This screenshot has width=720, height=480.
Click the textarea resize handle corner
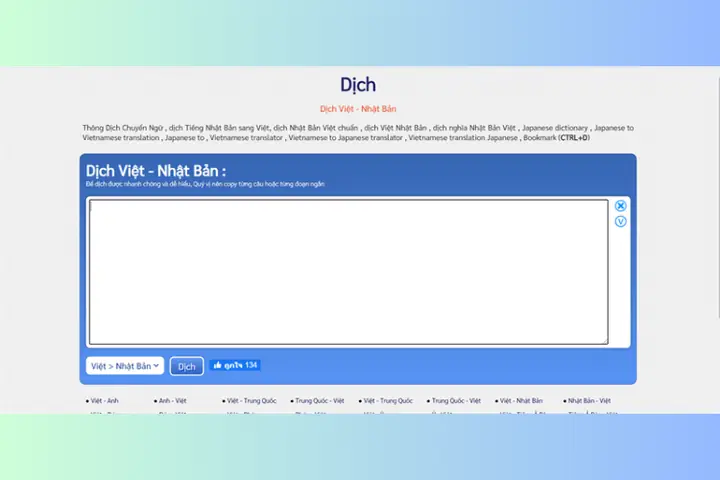point(606,341)
